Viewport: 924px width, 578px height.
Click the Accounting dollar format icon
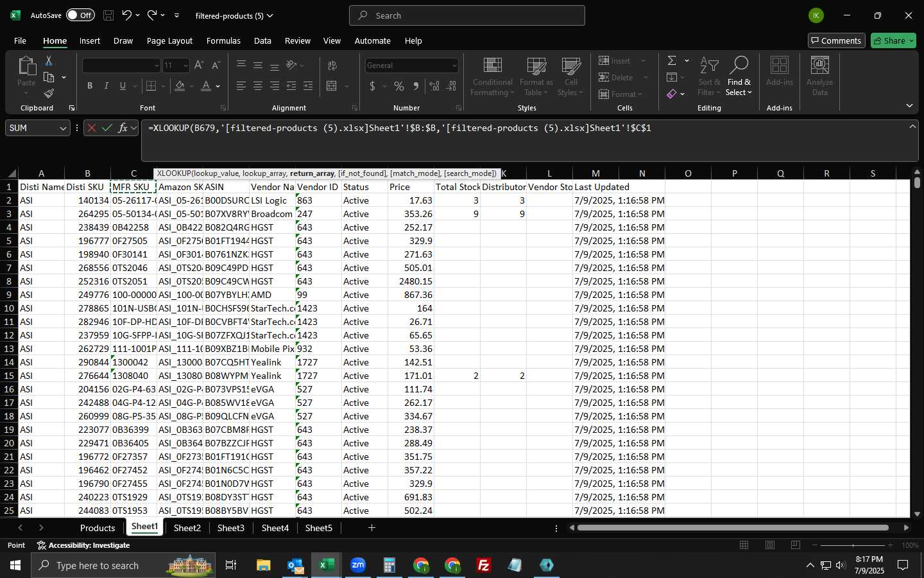(x=372, y=85)
